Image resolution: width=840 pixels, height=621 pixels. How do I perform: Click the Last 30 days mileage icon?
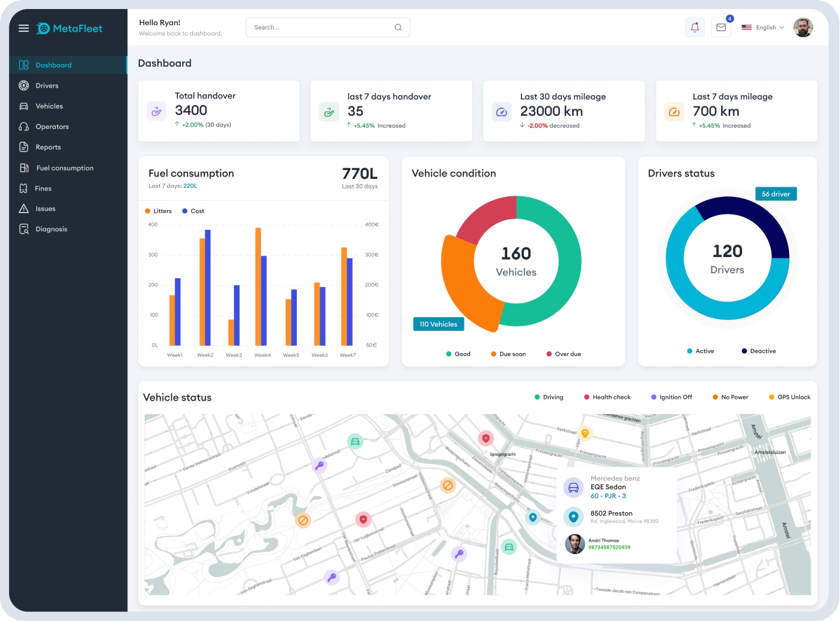[x=502, y=112]
